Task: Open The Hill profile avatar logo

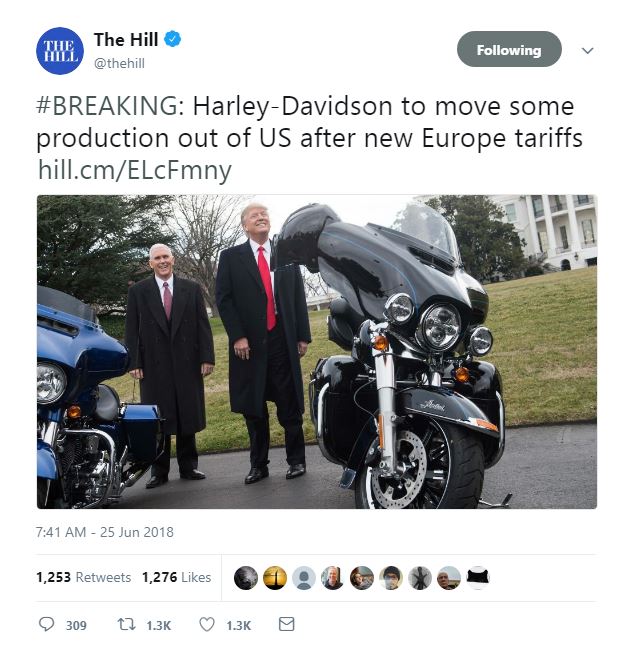Action: (60, 51)
